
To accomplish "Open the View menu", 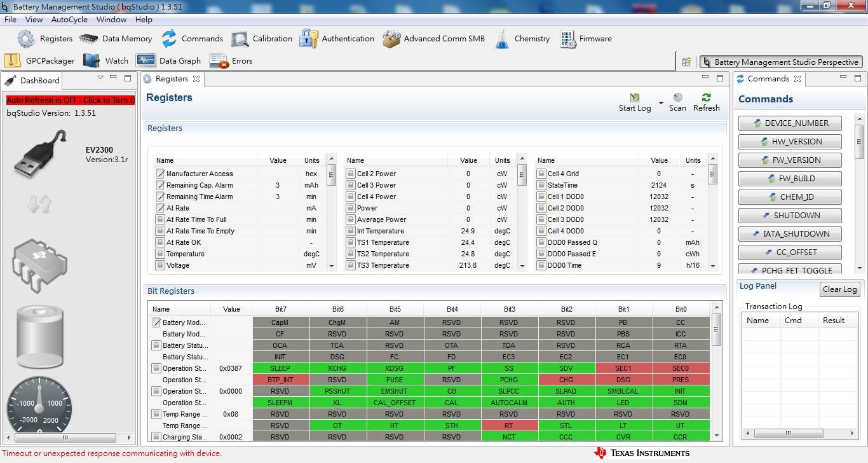I will 34,20.
